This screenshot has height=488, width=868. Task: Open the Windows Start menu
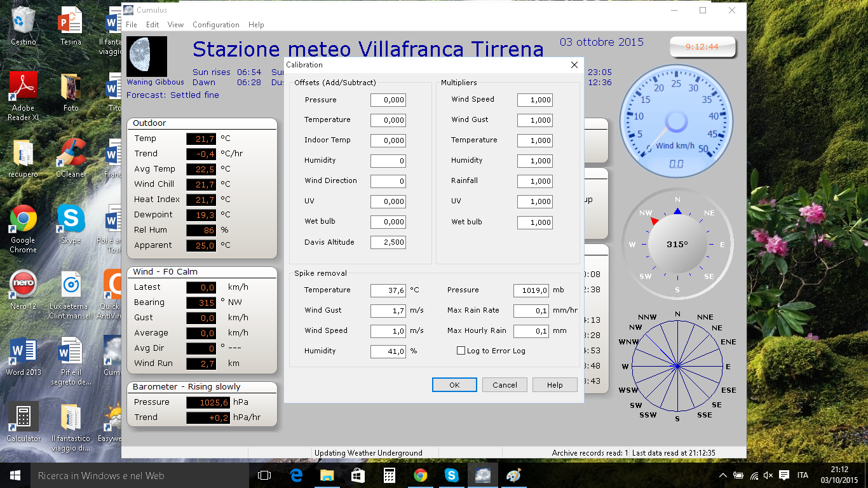pos(15,475)
